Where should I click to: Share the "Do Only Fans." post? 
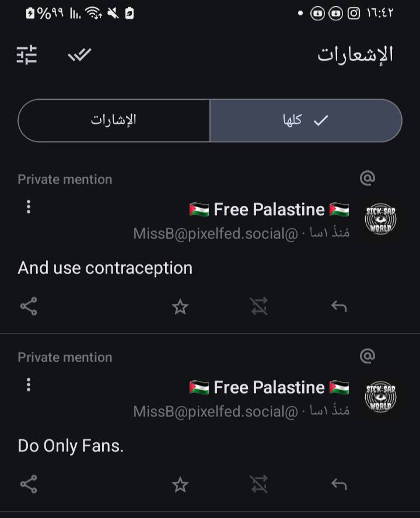pos(29,484)
